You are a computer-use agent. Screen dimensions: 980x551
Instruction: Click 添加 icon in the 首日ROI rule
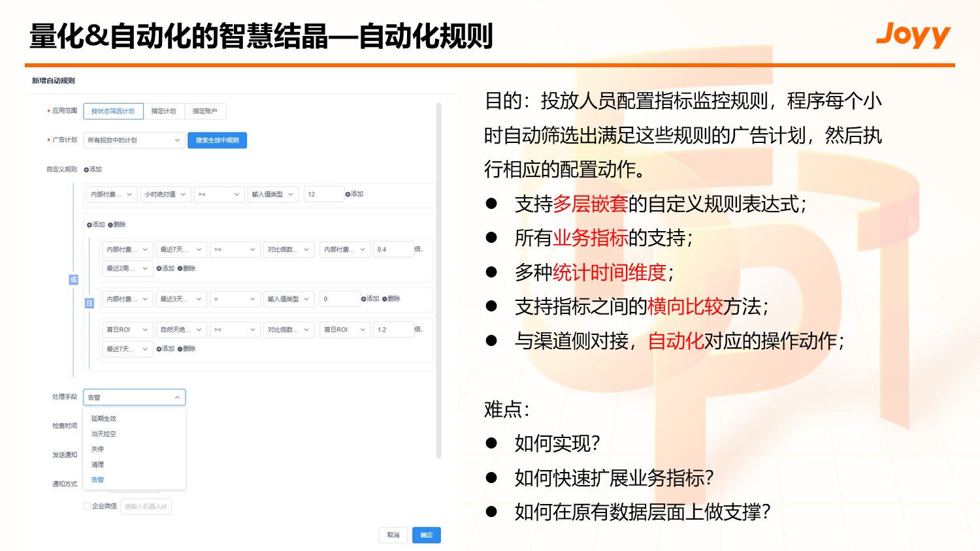click(159, 349)
